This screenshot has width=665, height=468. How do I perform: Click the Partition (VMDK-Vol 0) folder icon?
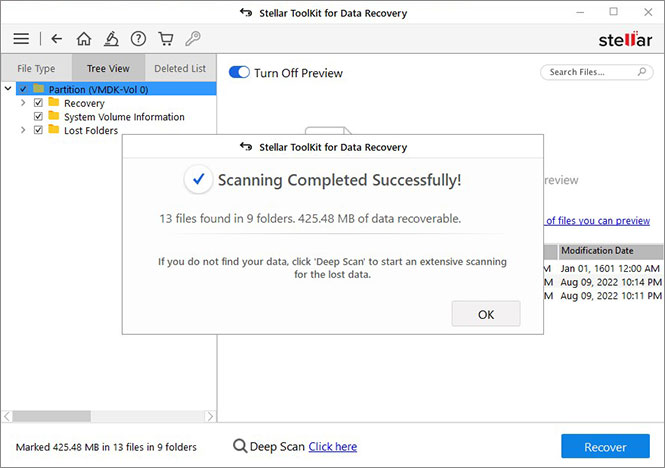(x=39, y=88)
